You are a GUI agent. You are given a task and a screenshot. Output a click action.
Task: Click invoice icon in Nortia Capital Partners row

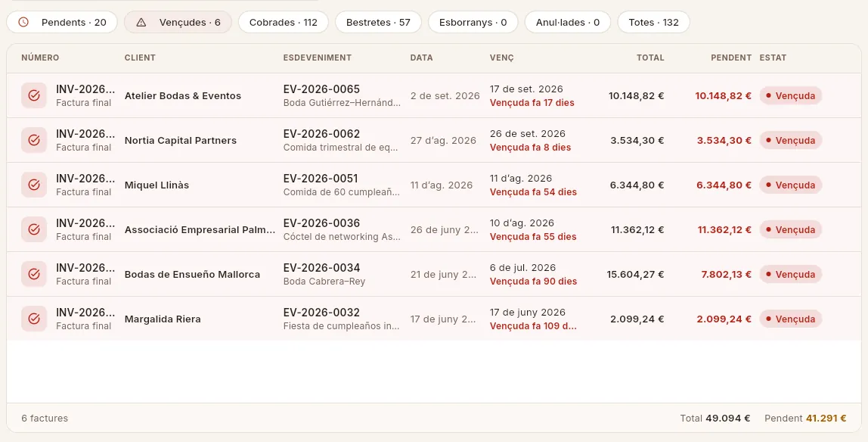click(34, 140)
